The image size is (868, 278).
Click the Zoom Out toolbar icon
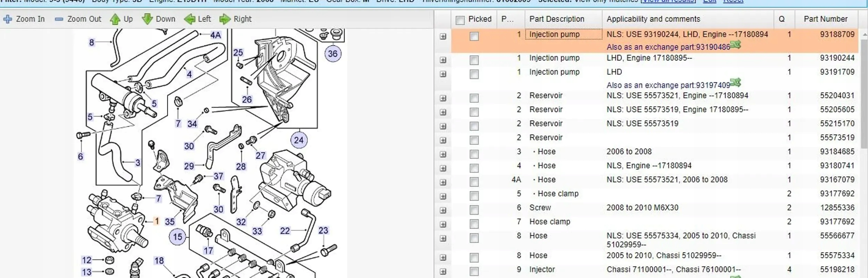pos(59,19)
